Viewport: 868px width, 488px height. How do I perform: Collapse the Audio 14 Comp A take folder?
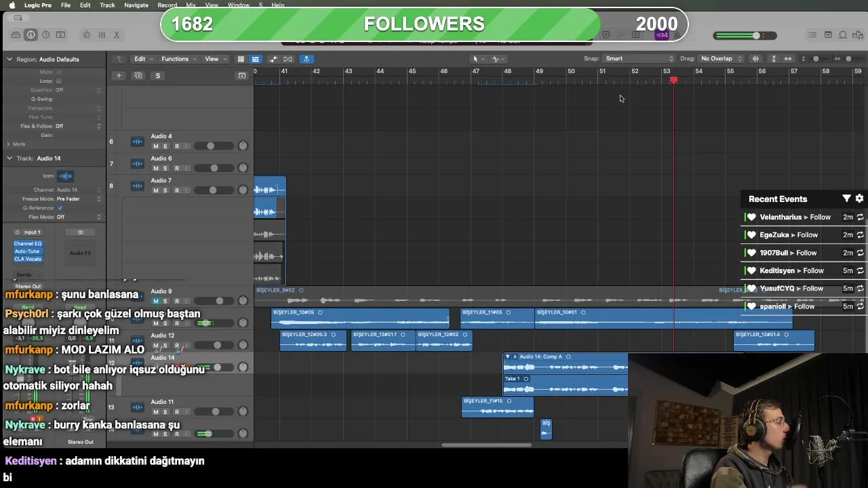click(x=507, y=357)
